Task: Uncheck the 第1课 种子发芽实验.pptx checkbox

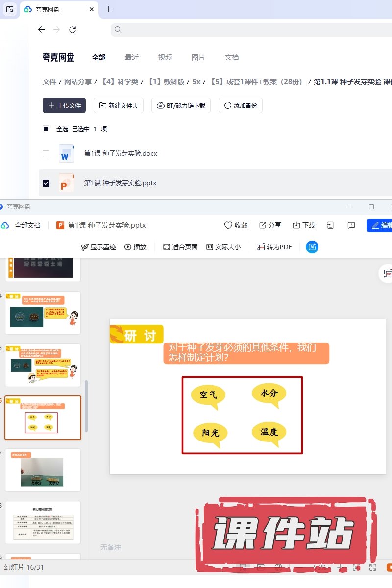Action: [46, 183]
